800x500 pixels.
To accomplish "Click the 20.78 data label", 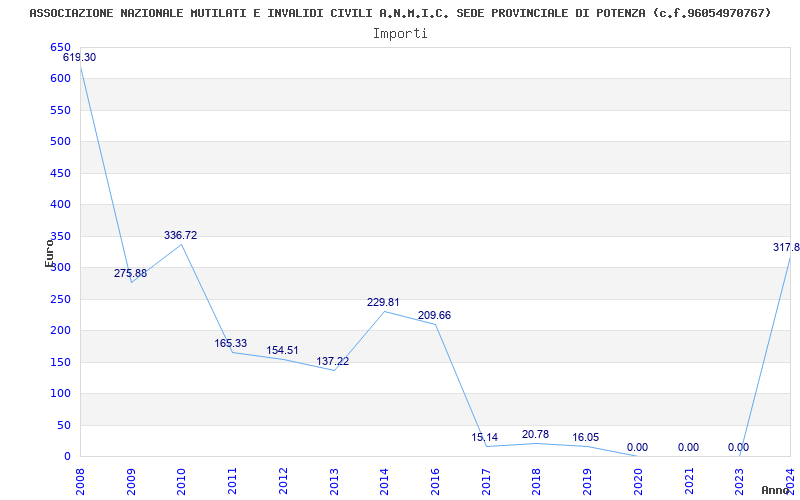I will (535, 434).
